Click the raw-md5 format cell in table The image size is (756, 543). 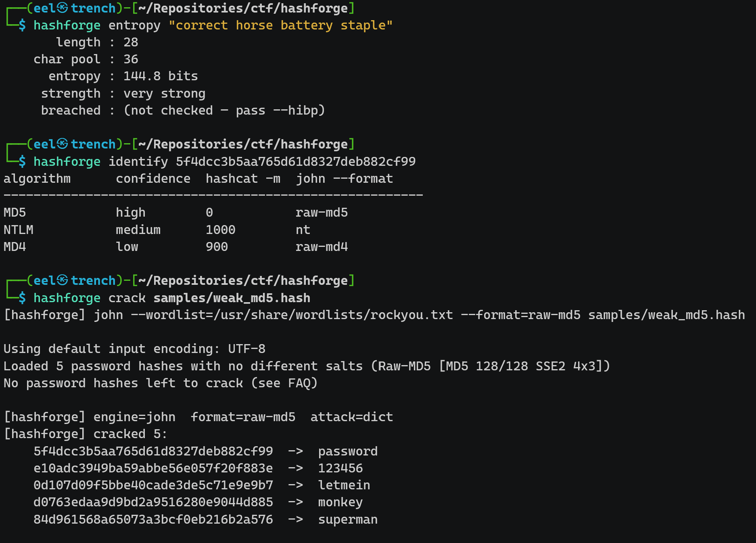point(322,213)
